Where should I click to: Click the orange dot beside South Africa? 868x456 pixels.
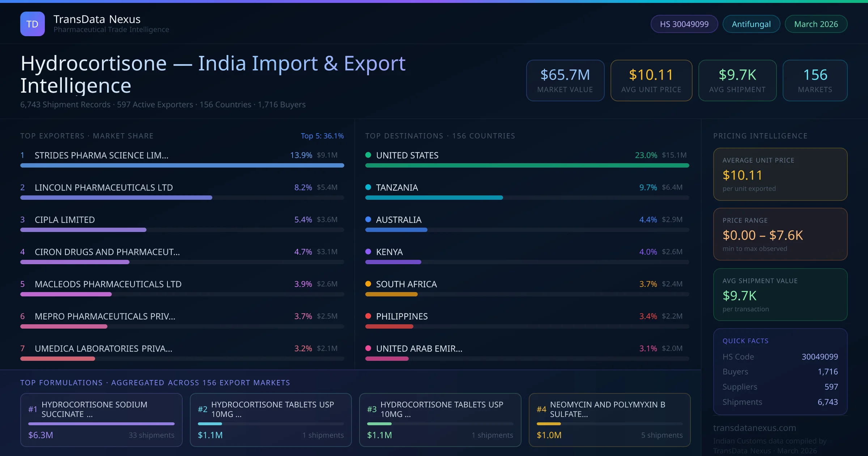368,284
